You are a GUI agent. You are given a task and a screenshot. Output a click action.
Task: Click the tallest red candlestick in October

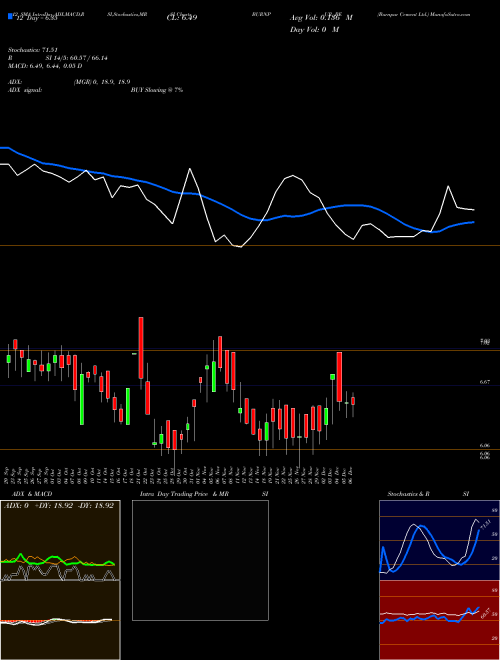coord(141,348)
